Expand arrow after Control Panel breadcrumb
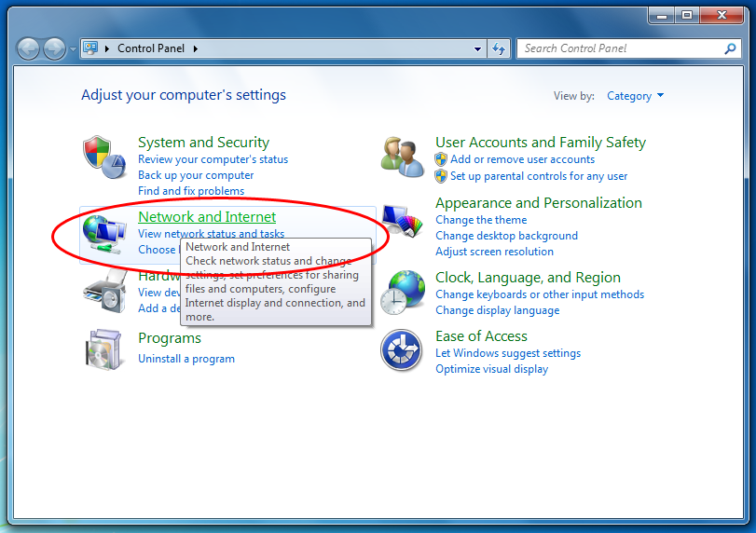Viewport: 756px width, 533px height. pyautogui.click(x=196, y=48)
